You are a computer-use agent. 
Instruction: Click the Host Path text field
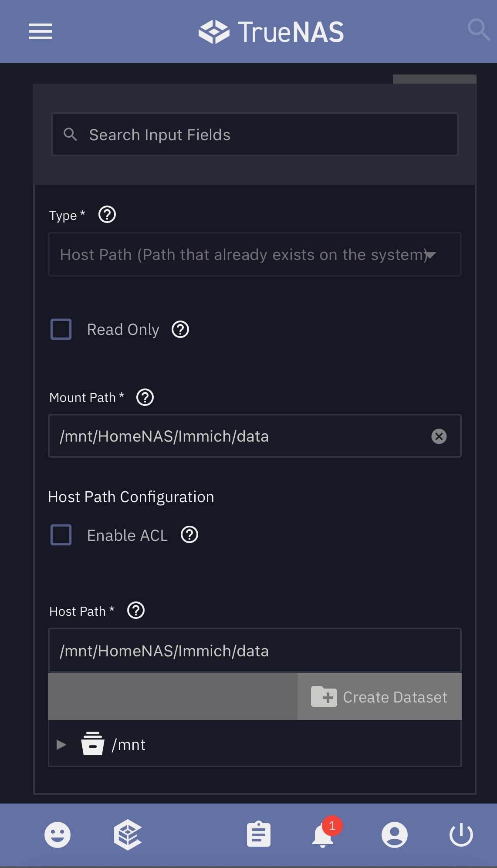pyautogui.click(x=254, y=651)
